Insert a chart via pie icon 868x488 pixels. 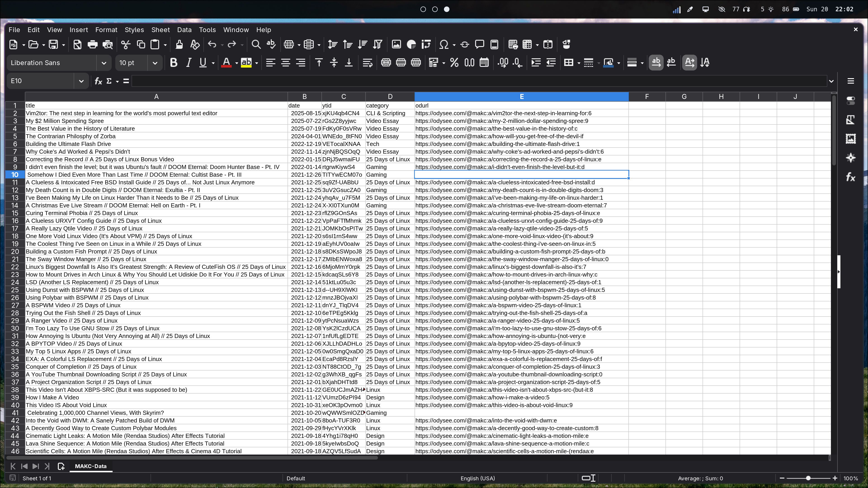tap(411, 45)
